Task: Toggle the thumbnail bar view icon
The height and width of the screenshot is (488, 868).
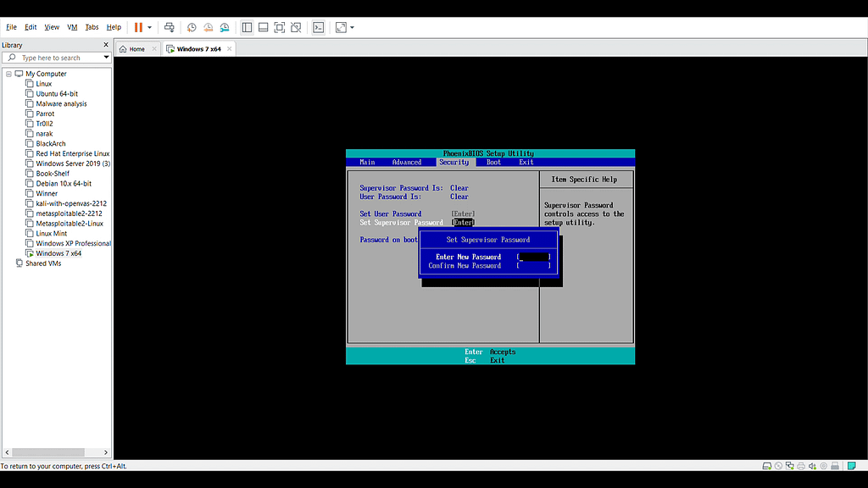Action: pos(264,27)
